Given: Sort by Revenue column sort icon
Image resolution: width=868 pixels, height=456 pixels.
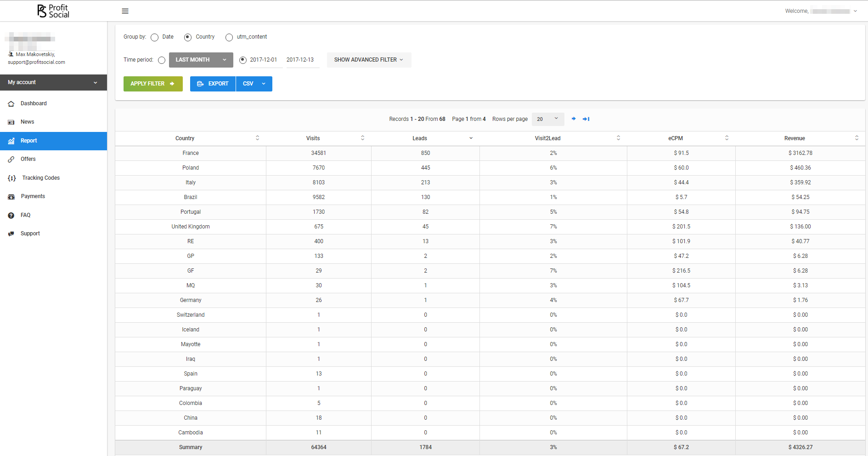Looking at the screenshot, I should point(857,138).
